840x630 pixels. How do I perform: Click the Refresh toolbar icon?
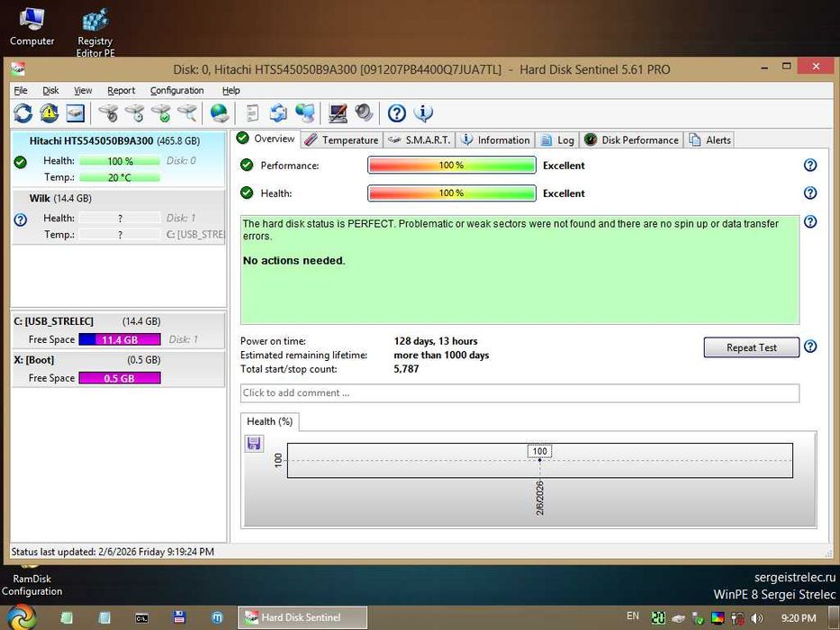pyautogui.click(x=23, y=113)
